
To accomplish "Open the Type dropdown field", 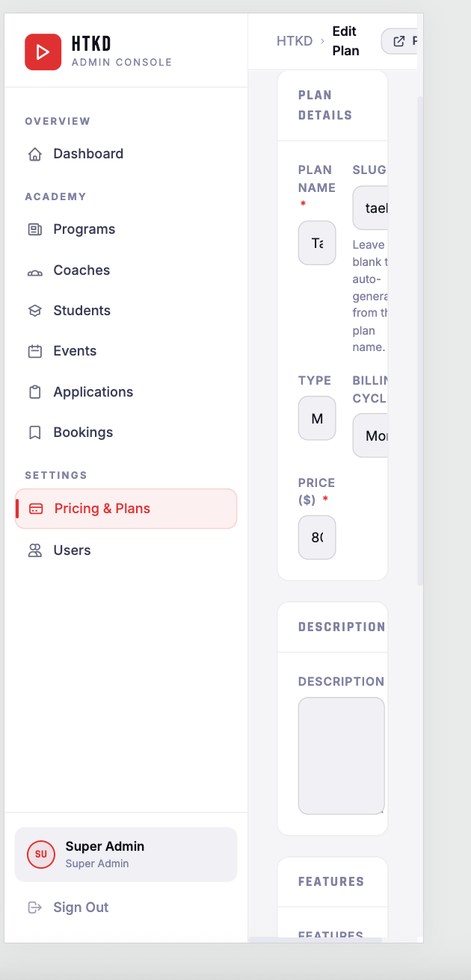I will [317, 418].
